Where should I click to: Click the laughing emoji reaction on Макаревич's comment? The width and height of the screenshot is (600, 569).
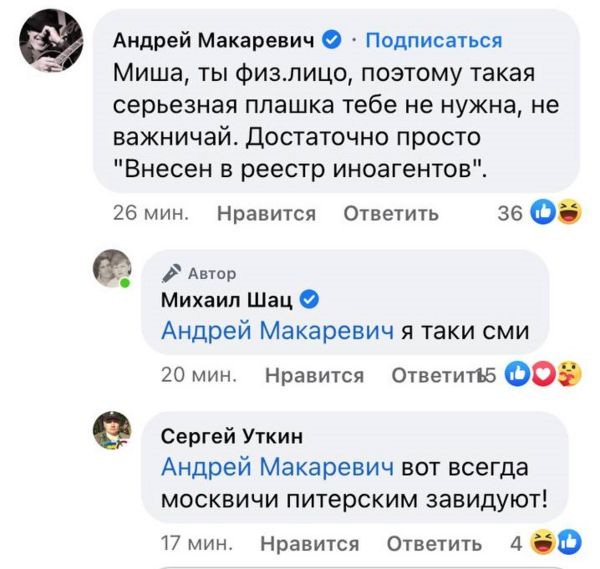568,212
